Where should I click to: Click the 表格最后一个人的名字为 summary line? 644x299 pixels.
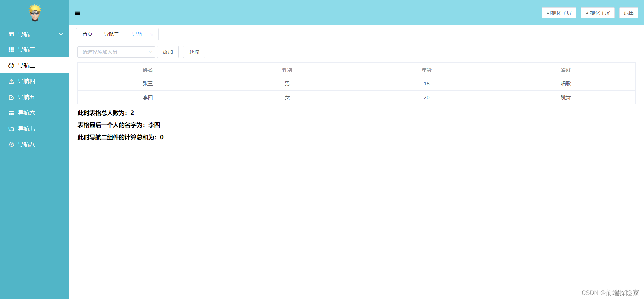[119, 125]
